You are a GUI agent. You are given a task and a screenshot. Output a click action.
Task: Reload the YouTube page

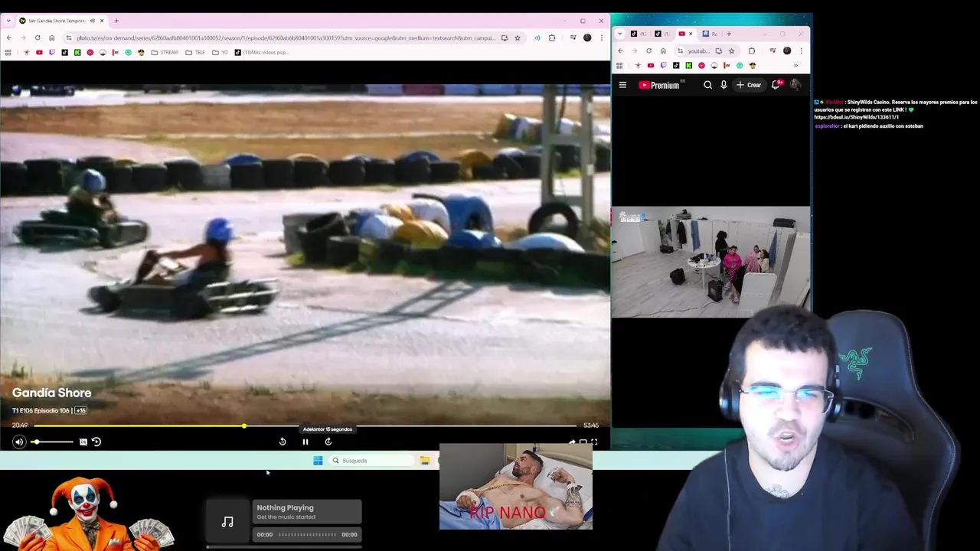[648, 51]
